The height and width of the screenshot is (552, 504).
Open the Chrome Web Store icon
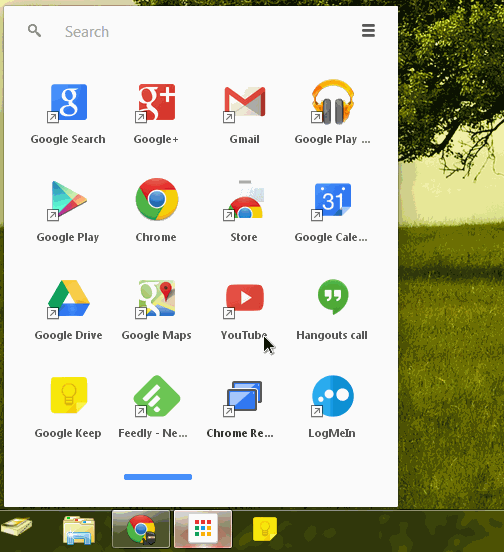pyautogui.click(x=244, y=200)
